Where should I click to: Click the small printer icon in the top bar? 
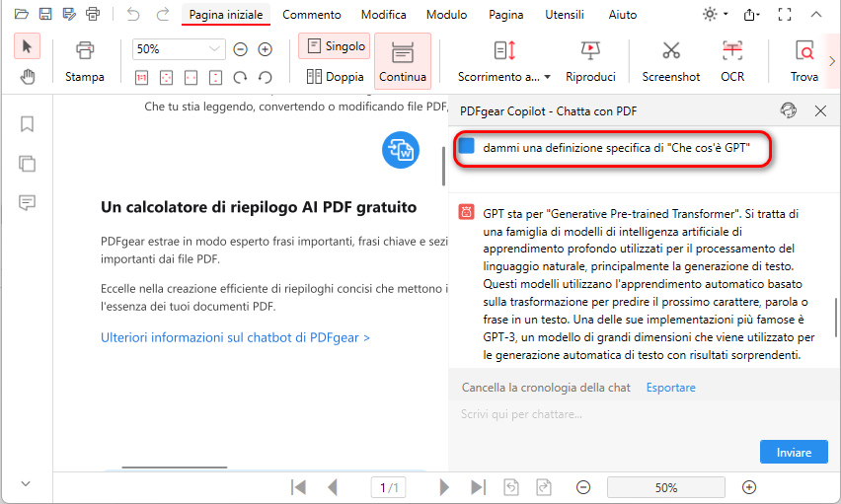[x=93, y=14]
